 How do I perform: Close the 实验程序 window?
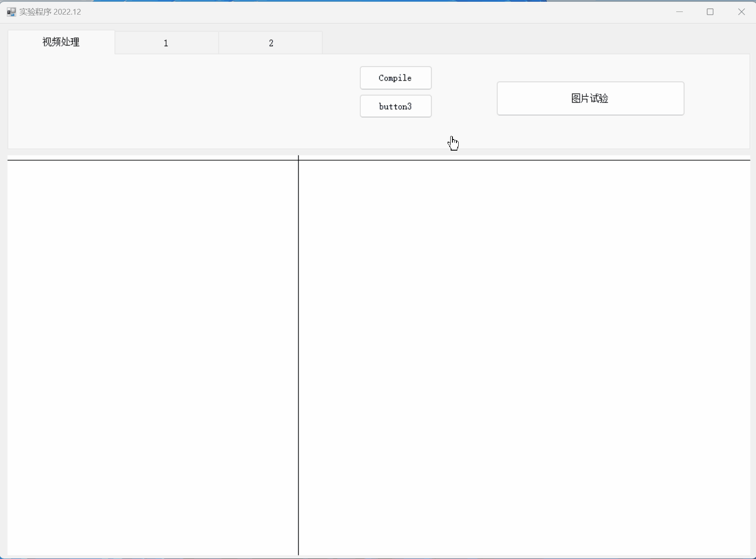(741, 12)
